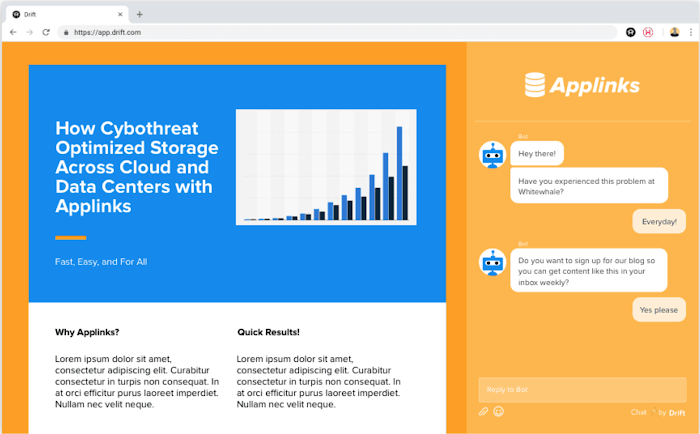Screen dimensions: 700x434
Task: Click paragraph under Why Applinks?
Action: click(x=137, y=382)
